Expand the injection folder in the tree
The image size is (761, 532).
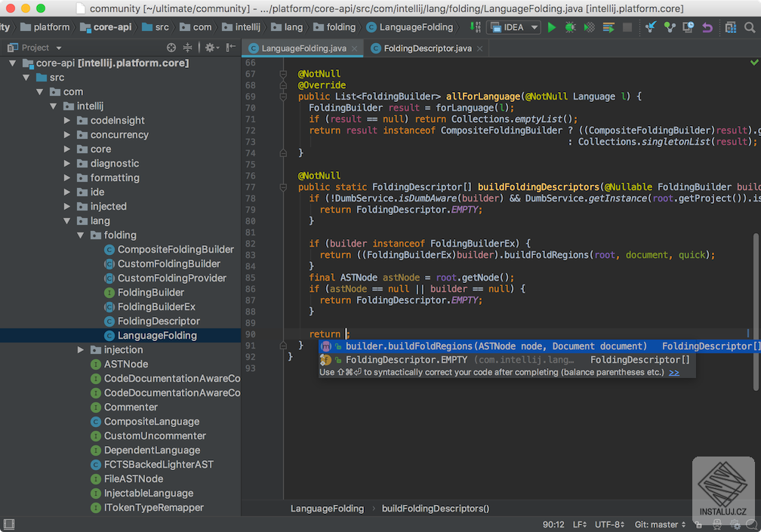[x=80, y=349]
